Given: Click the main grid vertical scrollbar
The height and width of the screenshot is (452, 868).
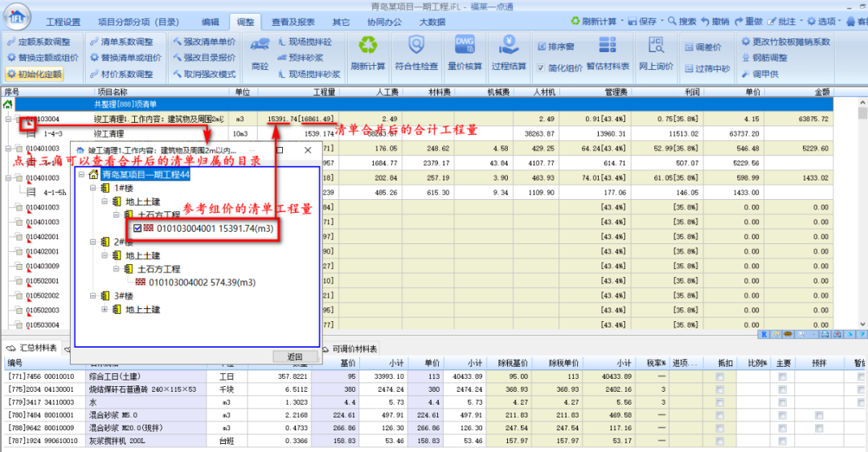Looking at the screenshot, I should click(862, 214).
